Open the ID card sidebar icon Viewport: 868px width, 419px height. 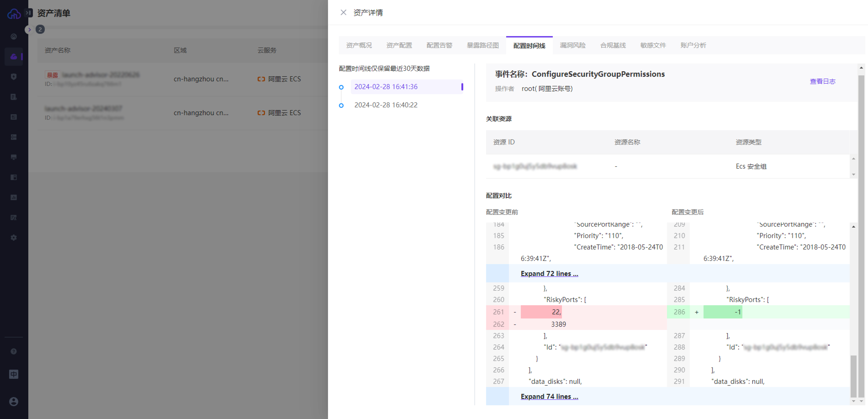point(13,117)
